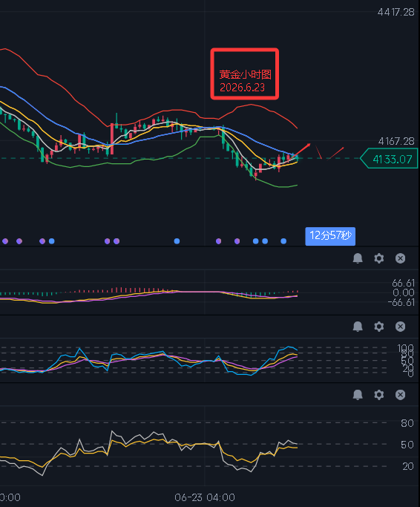Open the purple event dot under the 04:00 gridline
420x507 pixels.
pyautogui.click(x=219, y=241)
